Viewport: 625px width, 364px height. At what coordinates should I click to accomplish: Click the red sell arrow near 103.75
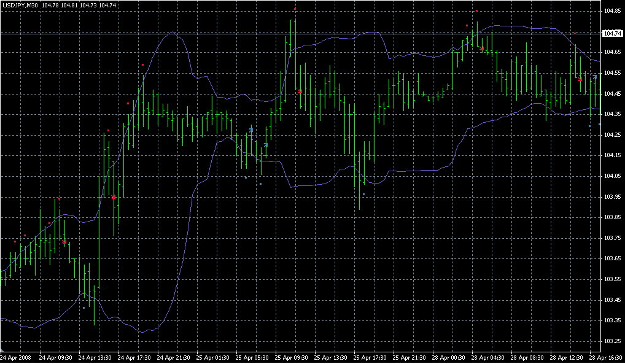coord(64,242)
